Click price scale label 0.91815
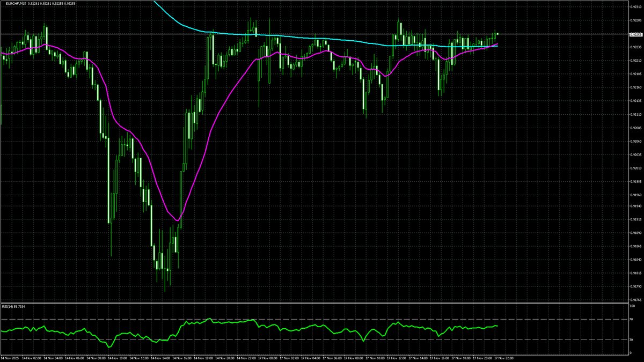 tap(636, 273)
